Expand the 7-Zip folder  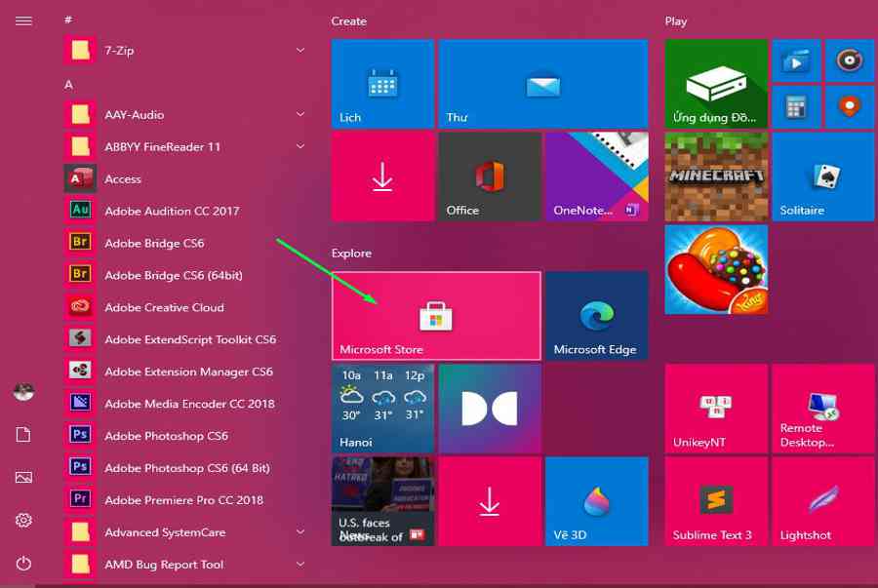coord(300,51)
